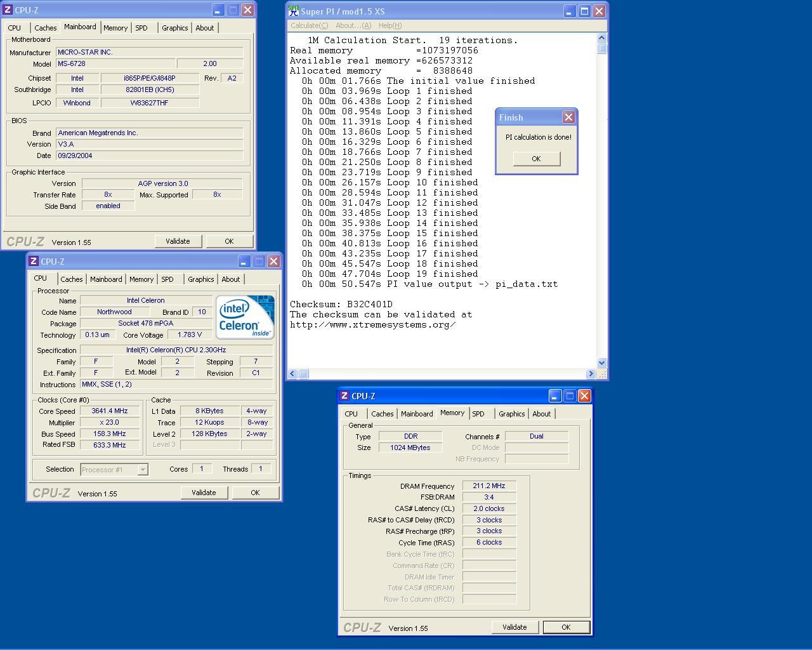Click the CPU-Z Memory window title icon
This screenshot has width=812, height=650.
[344, 396]
